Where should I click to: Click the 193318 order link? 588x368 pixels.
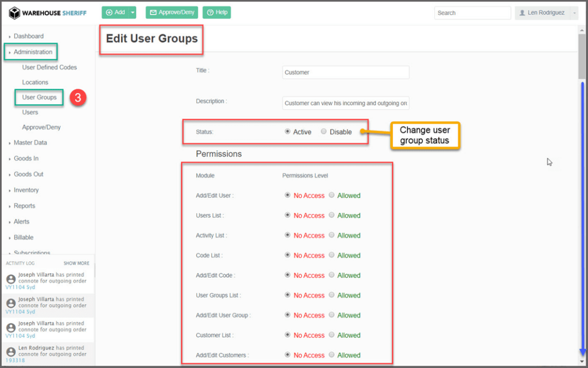point(14,361)
